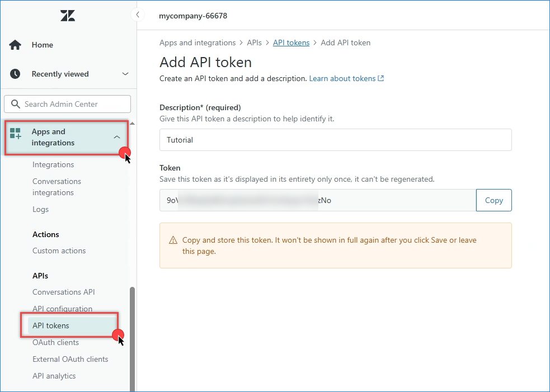Click the Recently viewed clock icon
Image resolution: width=550 pixels, height=392 pixels.
pos(15,74)
